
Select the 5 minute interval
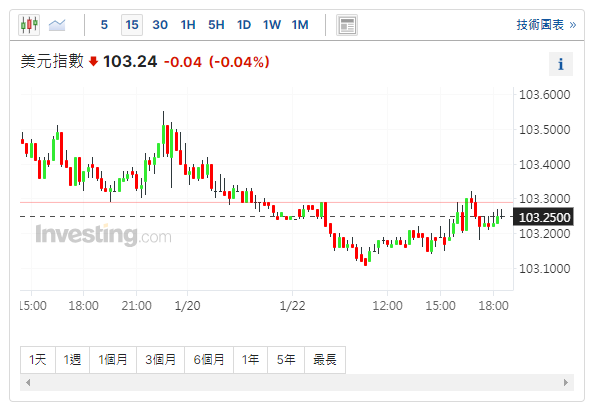pyautogui.click(x=104, y=25)
